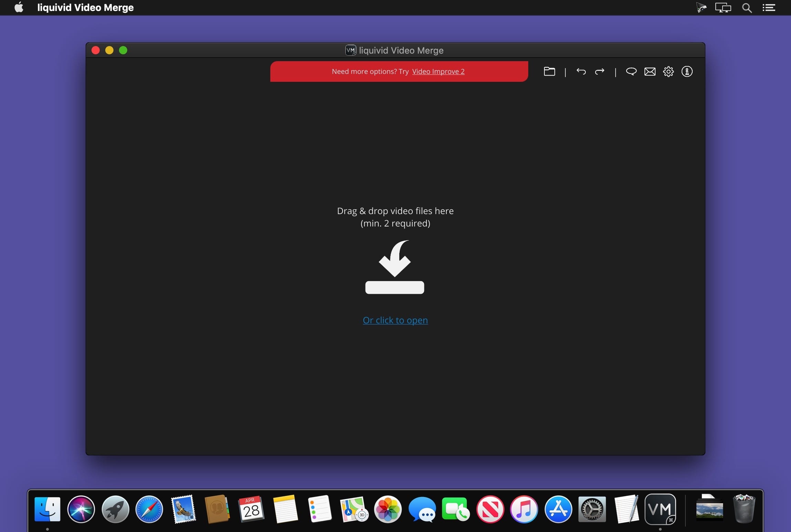Click the undo arrow icon
The height and width of the screenshot is (532, 791).
coord(581,71)
